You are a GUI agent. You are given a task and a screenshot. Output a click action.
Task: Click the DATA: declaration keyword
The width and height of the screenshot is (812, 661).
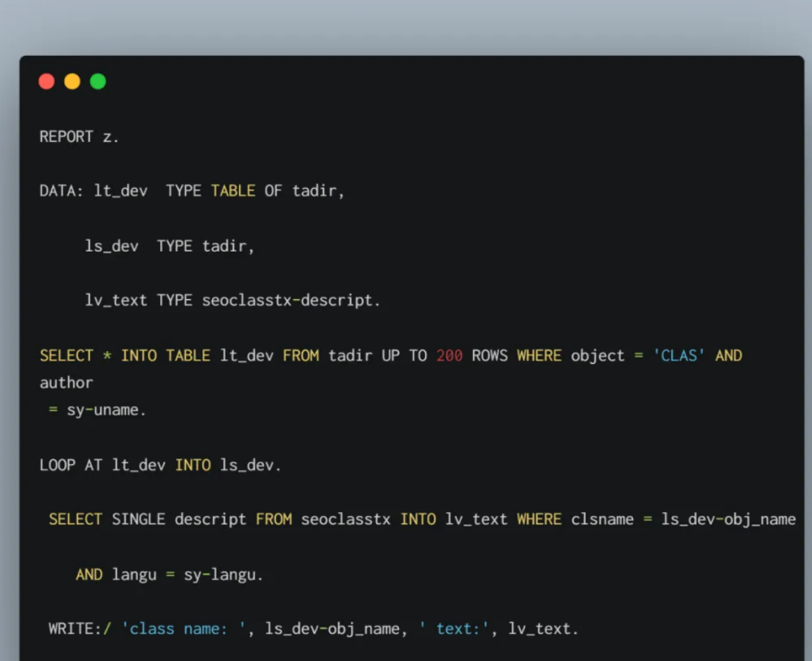point(61,191)
